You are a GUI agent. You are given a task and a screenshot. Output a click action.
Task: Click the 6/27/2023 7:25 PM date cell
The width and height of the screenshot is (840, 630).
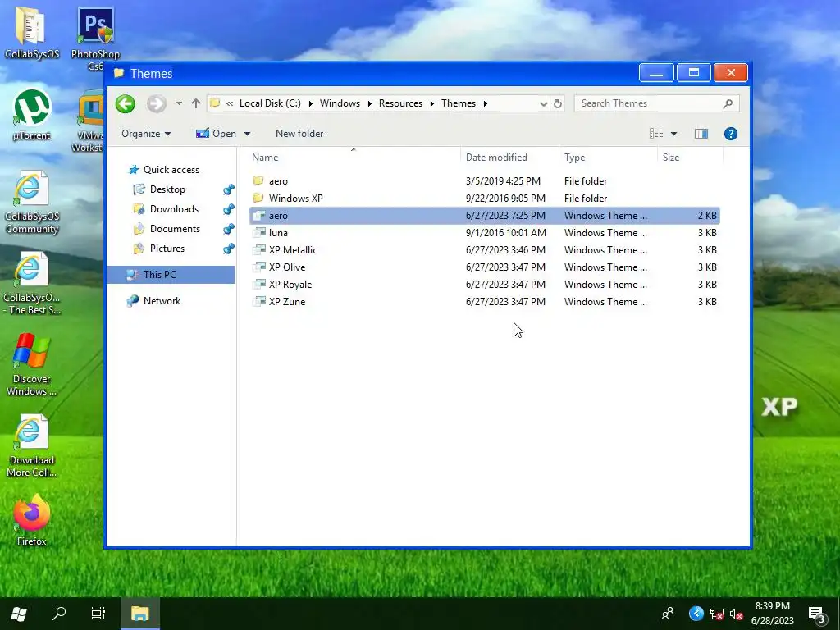pyautogui.click(x=505, y=216)
